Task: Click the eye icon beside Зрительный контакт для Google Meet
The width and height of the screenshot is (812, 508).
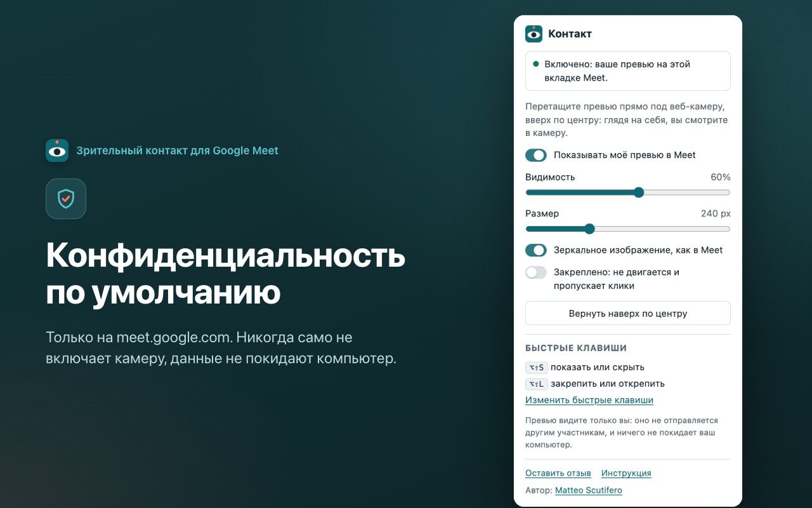Action: pyautogui.click(x=57, y=150)
